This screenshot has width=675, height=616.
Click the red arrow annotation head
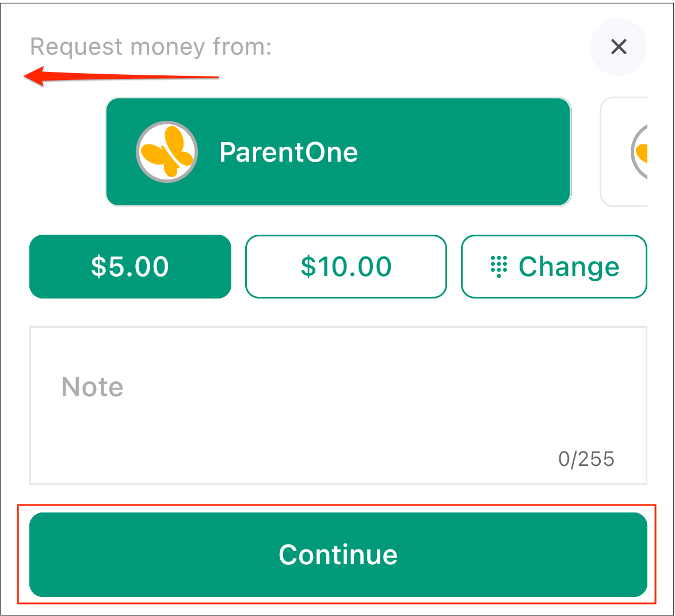pyautogui.click(x=35, y=76)
